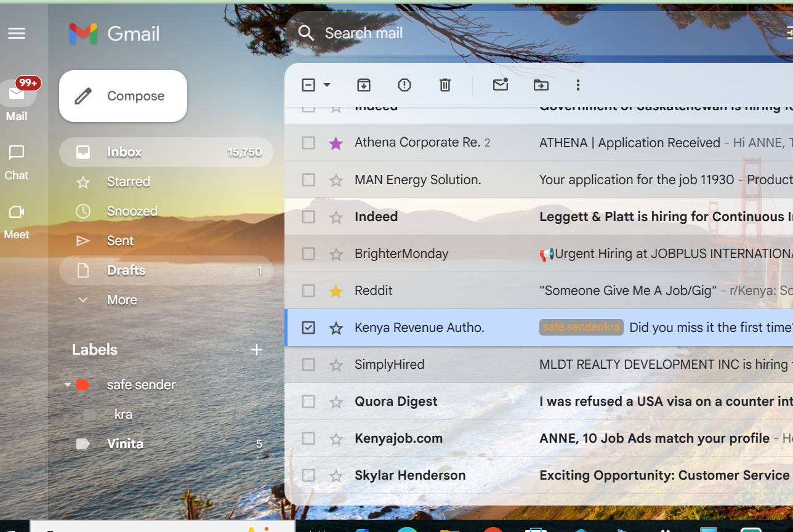Open the safe sender label

click(x=141, y=385)
